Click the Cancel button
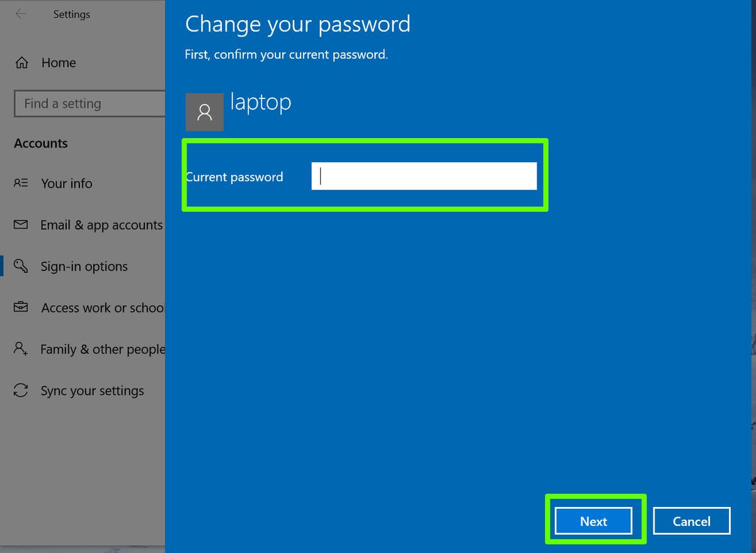The height and width of the screenshot is (553, 756). 691,521
